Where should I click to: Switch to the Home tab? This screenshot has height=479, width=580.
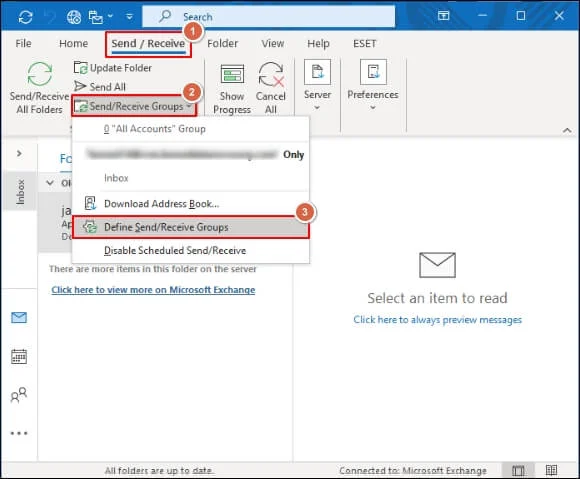[74, 44]
